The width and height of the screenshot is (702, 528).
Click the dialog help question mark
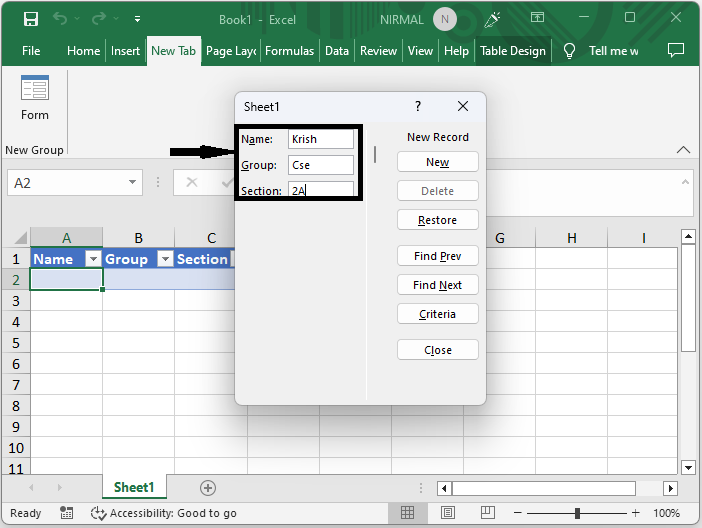click(418, 106)
